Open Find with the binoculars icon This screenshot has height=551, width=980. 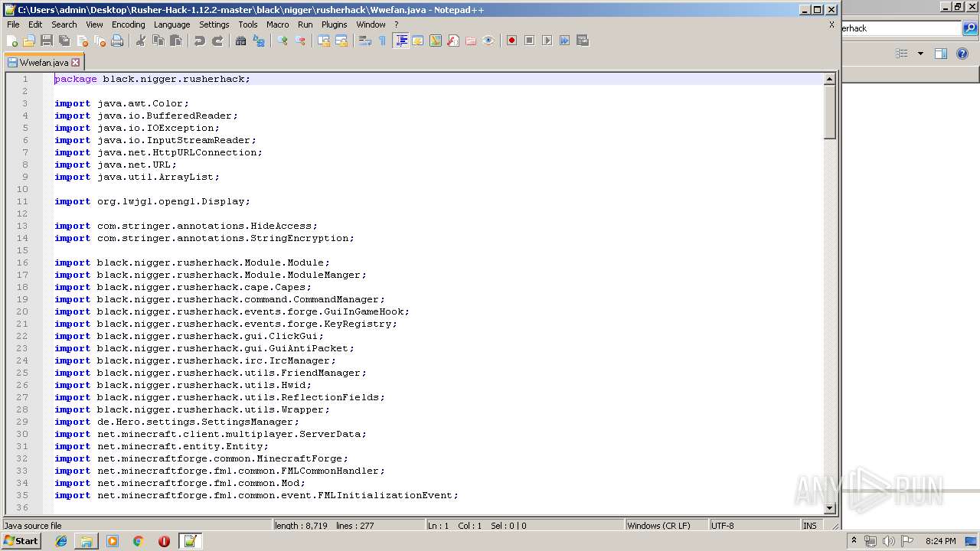(241, 41)
